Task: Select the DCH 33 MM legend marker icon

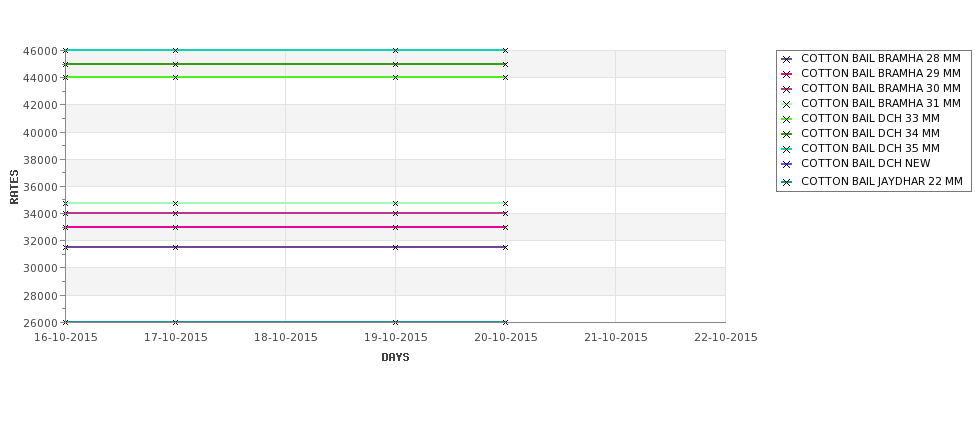Action: (786, 119)
